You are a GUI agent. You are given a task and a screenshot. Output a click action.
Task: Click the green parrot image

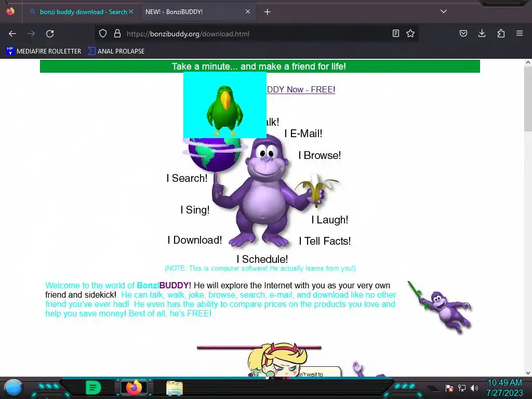click(x=224, y=104)
